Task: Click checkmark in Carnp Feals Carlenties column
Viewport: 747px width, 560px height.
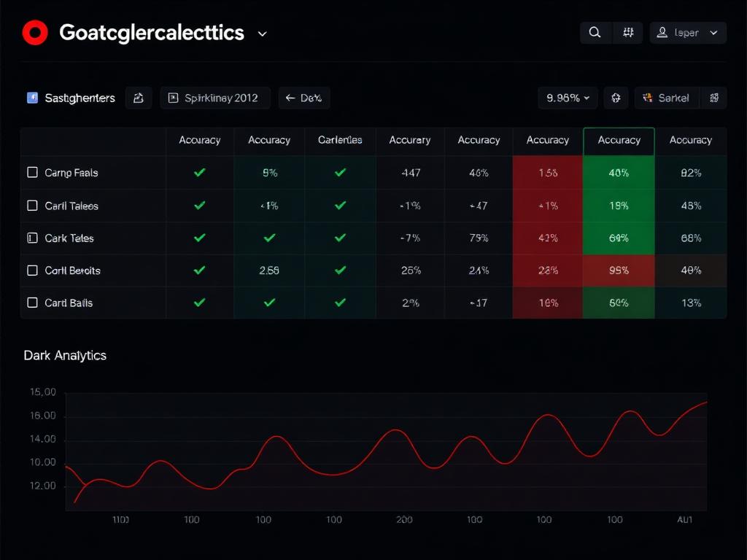Action: 340,172
